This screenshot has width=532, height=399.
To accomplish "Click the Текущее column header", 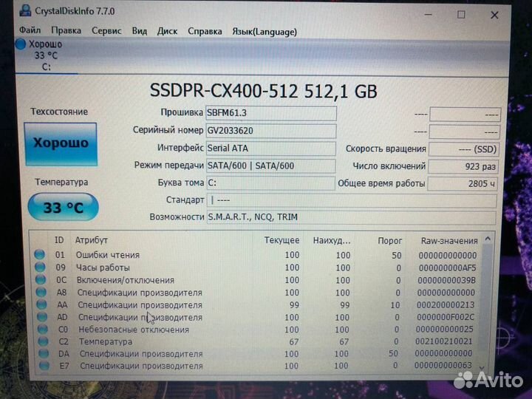I will tap(282, 240).
